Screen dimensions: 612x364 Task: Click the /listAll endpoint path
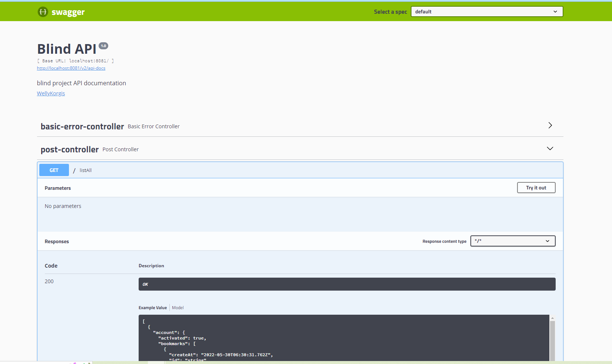tap(85, 170)
